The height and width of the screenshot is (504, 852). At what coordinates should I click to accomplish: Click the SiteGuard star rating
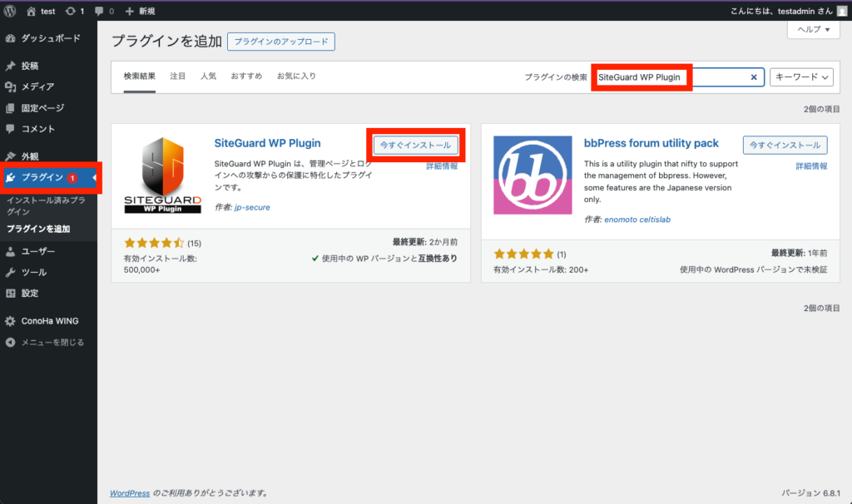pos(154,244)
